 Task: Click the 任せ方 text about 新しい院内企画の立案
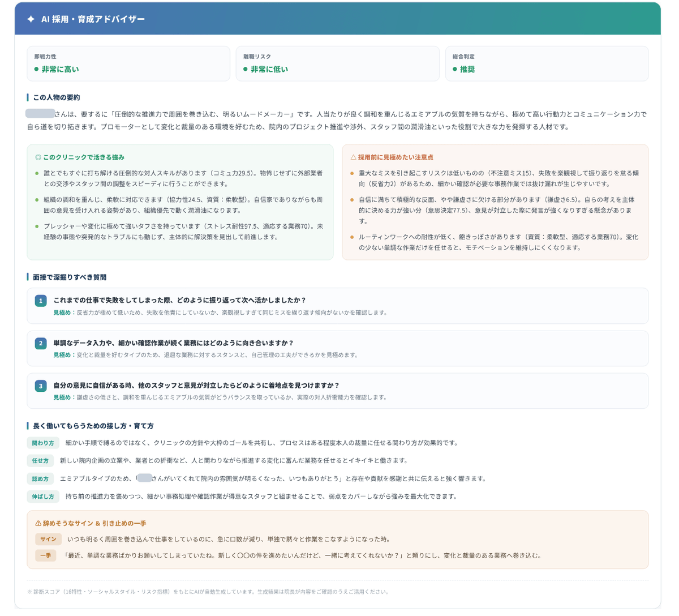(x=234, y=461)
